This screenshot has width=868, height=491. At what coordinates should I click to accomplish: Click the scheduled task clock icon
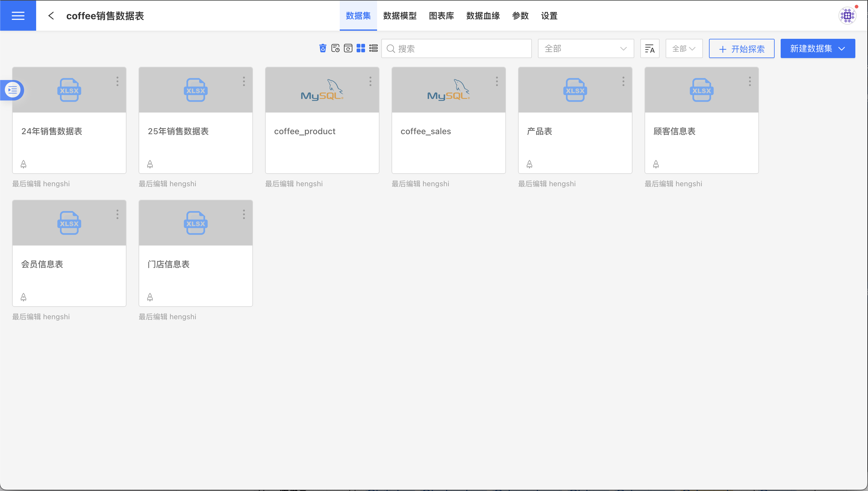coord(335,48)
